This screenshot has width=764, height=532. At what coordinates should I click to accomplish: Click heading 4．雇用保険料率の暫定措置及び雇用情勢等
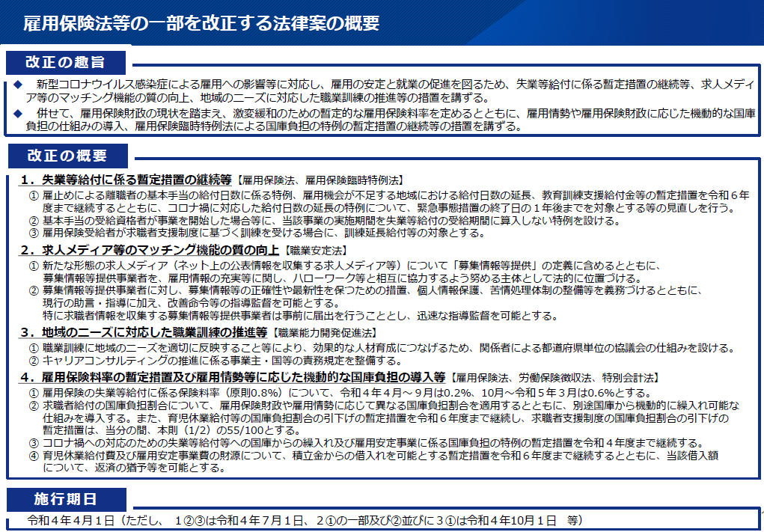(233, 377)
